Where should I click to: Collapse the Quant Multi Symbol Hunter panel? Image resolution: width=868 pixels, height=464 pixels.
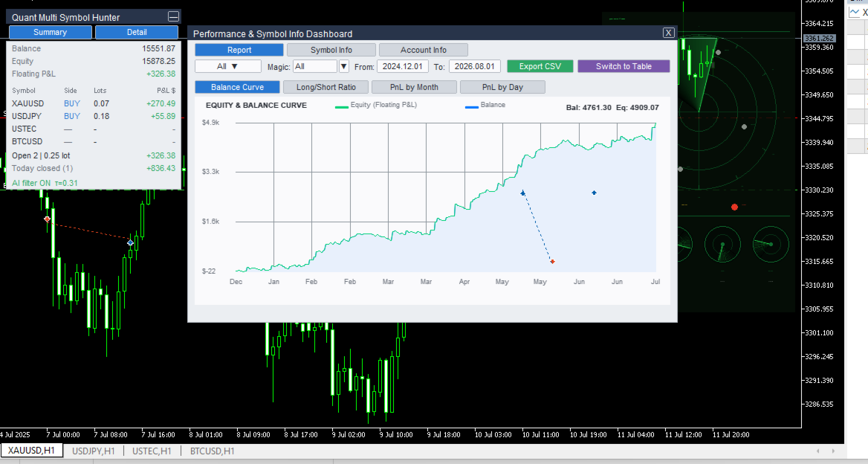[173, 16]
